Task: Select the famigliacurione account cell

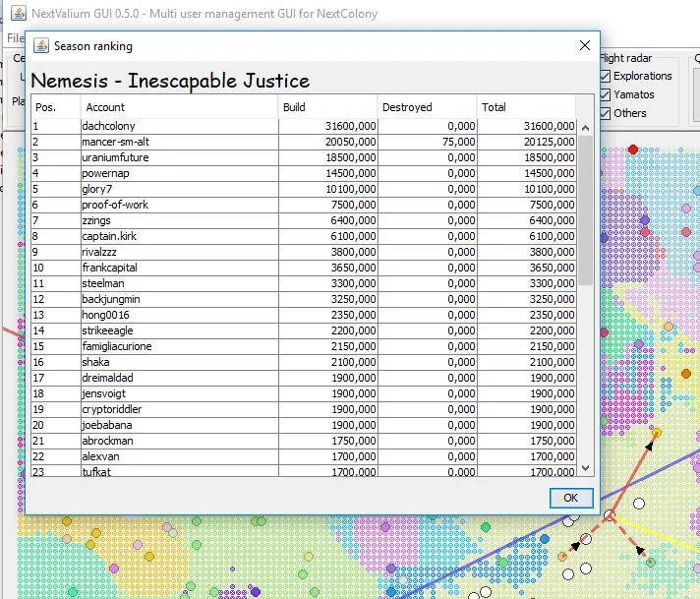Action: (180, 346)
